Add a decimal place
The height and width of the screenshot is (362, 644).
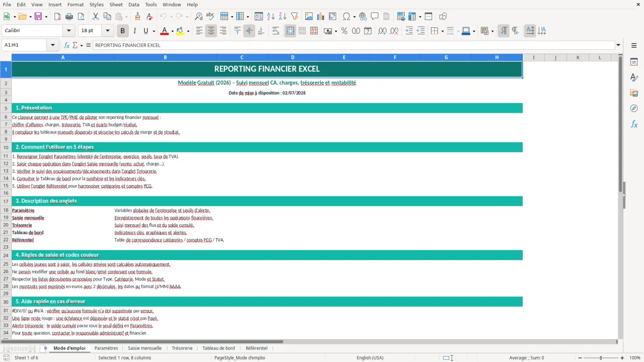[383, 31]
